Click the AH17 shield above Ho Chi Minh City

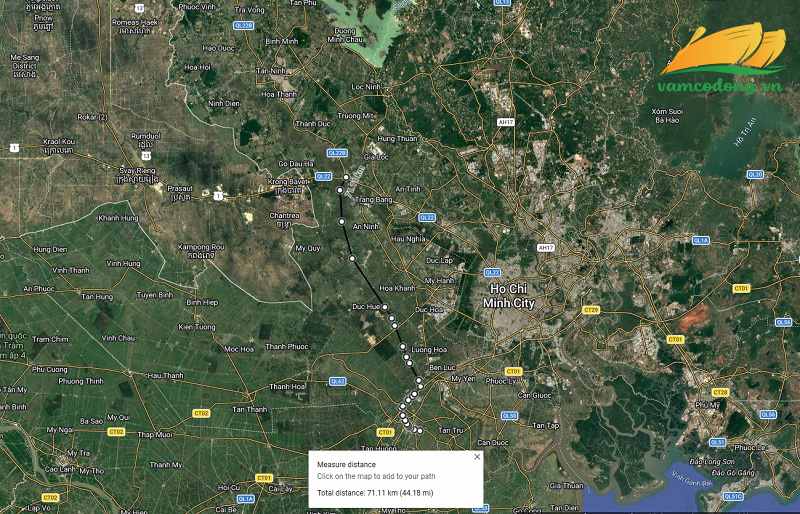pyautogui.click(x=546, y=248)
